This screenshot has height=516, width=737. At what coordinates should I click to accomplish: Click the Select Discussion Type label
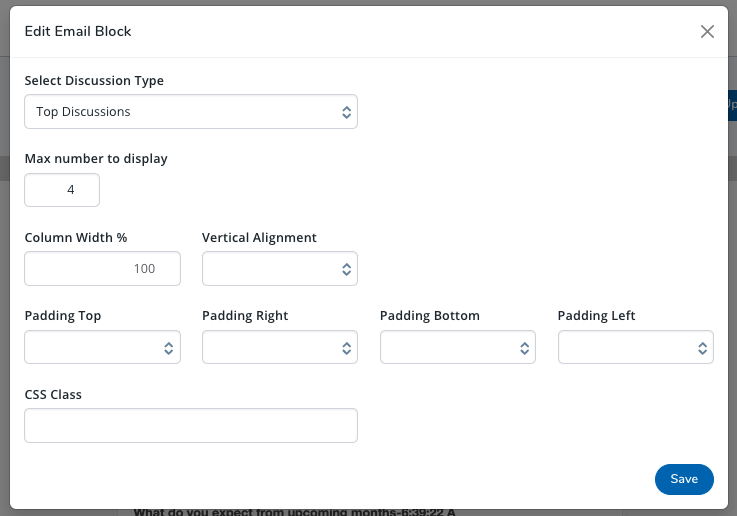click(94, 80)
